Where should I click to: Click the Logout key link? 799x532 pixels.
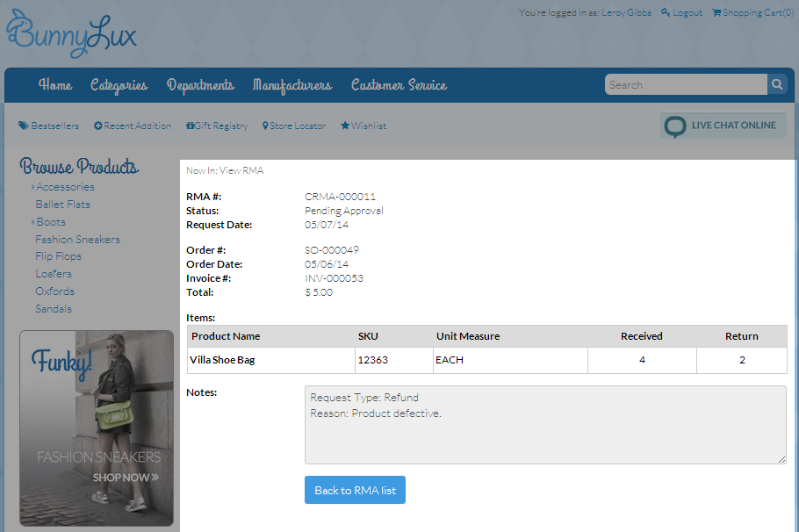pos(681,12)
